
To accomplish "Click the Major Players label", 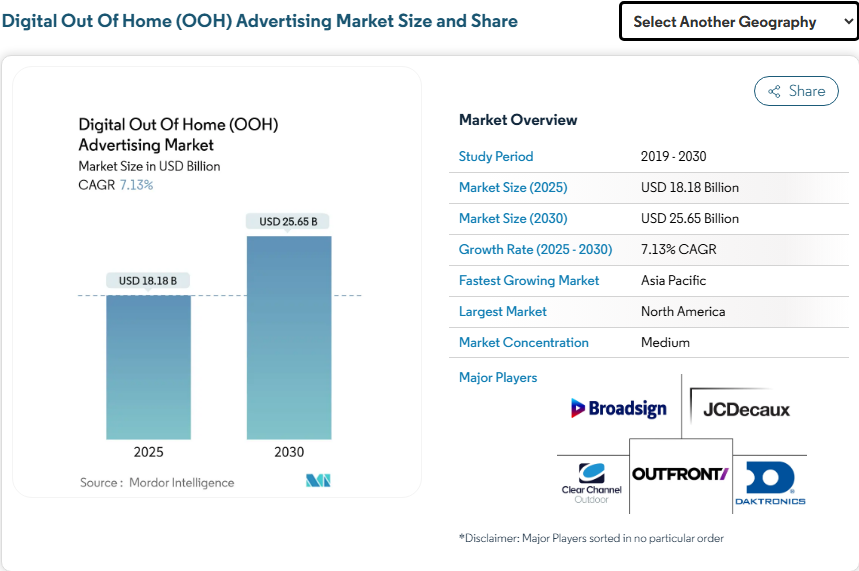I will tap(498, 377).
